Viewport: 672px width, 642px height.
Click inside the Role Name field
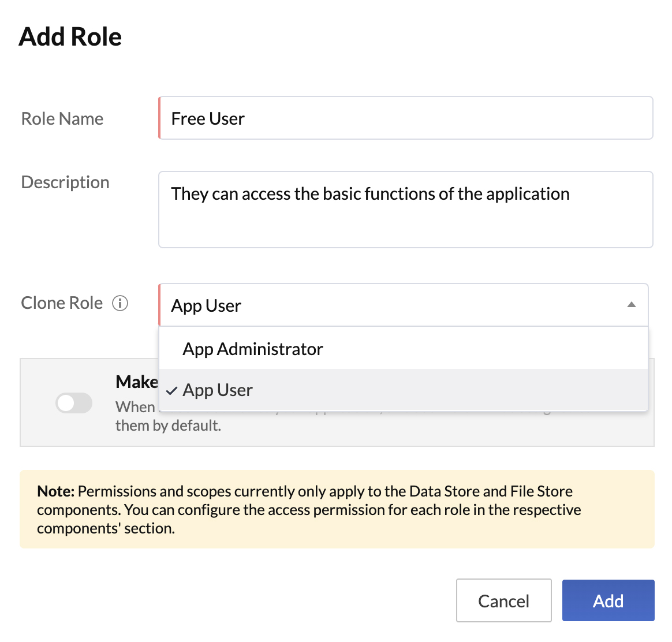[404, 118]
